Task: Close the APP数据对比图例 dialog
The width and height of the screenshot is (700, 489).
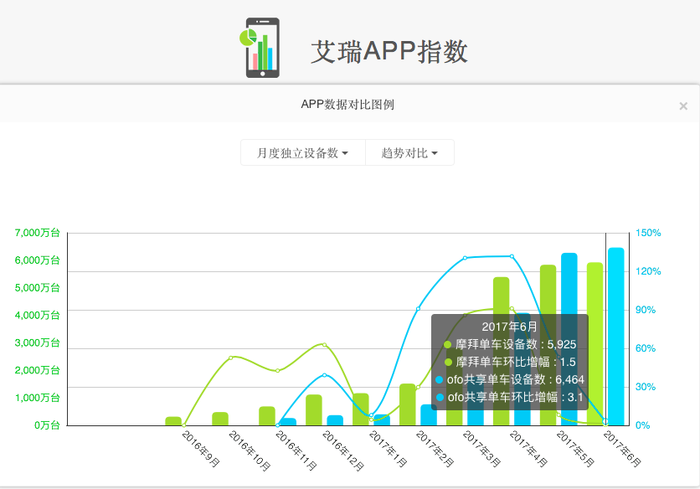Action: point(683,105)
